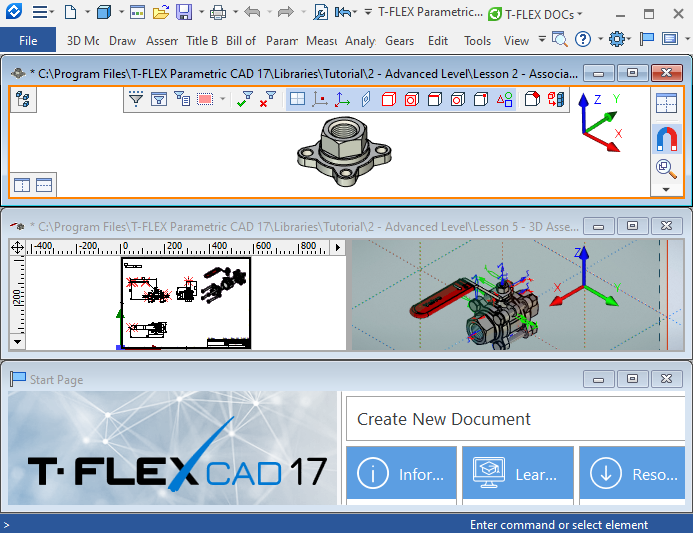The width and height of the screenshot is (693, 533).
Task: Toggle the snap magnet button
Action: [666, 139]
